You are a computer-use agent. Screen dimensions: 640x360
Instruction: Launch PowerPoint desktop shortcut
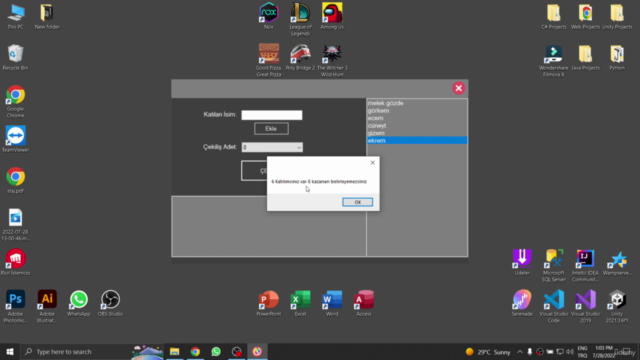(269, 303)
